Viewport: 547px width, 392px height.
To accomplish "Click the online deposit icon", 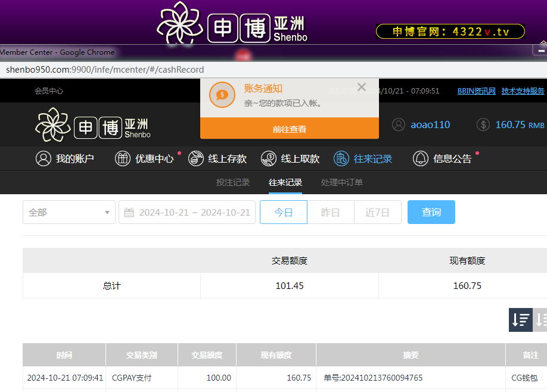I will pyautogui.click(x=195, y=158).
